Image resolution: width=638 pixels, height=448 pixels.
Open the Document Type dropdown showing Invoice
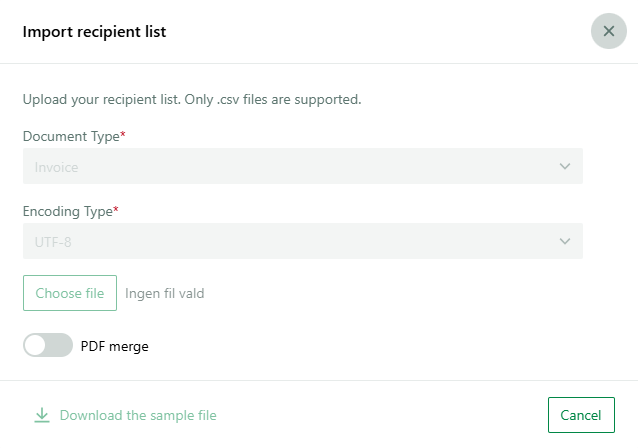click(x=303, y=166)
